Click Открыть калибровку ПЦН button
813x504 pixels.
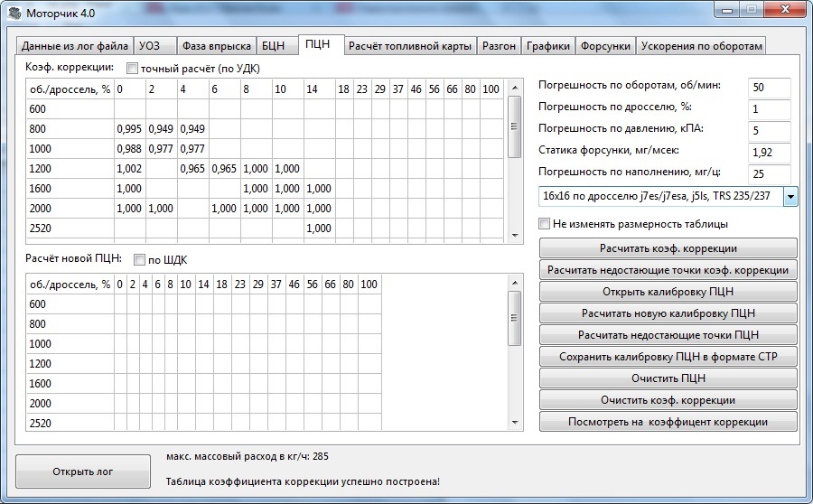pyautogui.click(x=668, y=292)
